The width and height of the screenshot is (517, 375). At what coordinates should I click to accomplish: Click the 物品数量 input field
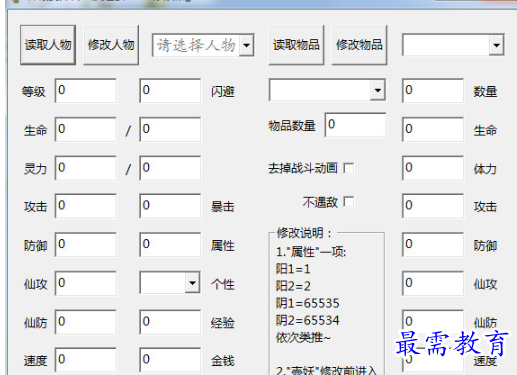pos(355,125)
